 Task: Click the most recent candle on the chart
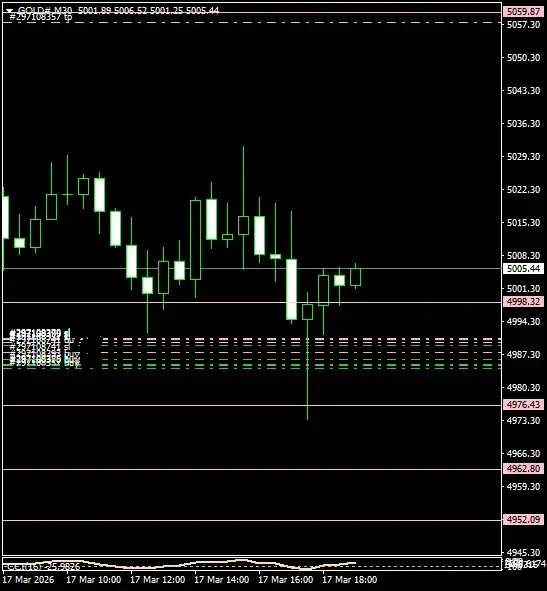355,277
